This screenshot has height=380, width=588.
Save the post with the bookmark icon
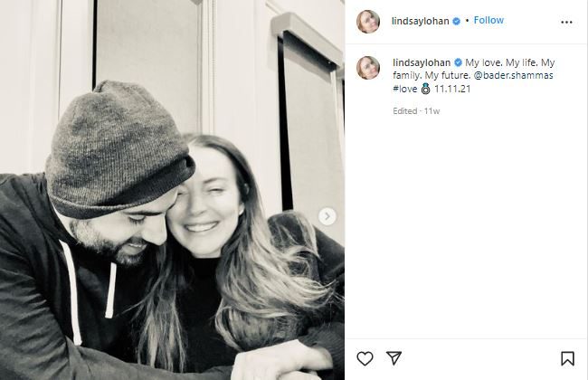coord(567,358)
